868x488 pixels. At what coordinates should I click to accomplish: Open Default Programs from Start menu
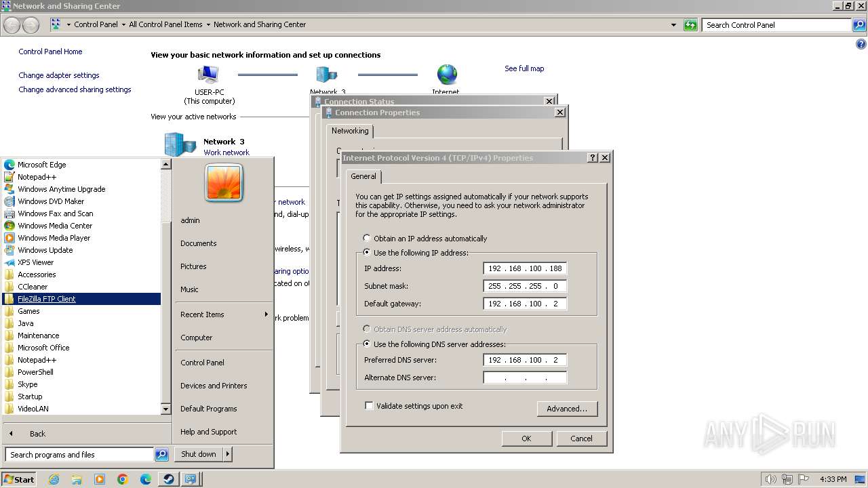point(208,409)
